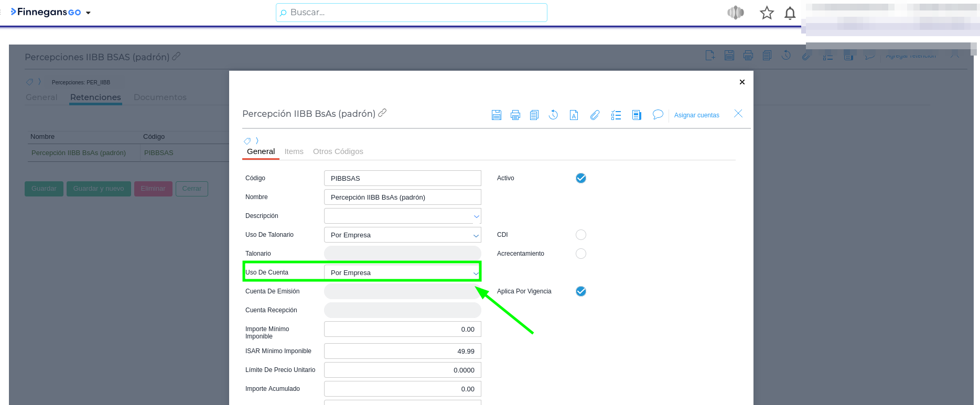Click the Asignar cuentas link

696,115
